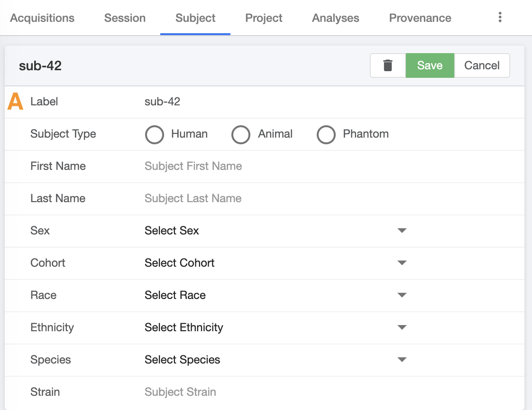Click the Cohort row label

click(47, 263)
